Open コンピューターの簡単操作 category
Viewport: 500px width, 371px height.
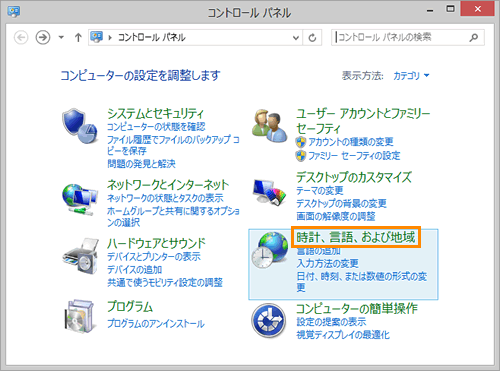tap(357, 308)
